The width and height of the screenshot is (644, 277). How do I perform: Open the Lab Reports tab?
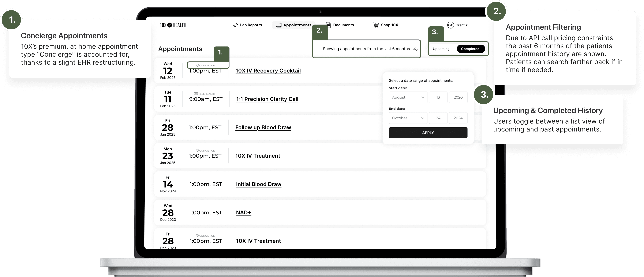(251, 25)
